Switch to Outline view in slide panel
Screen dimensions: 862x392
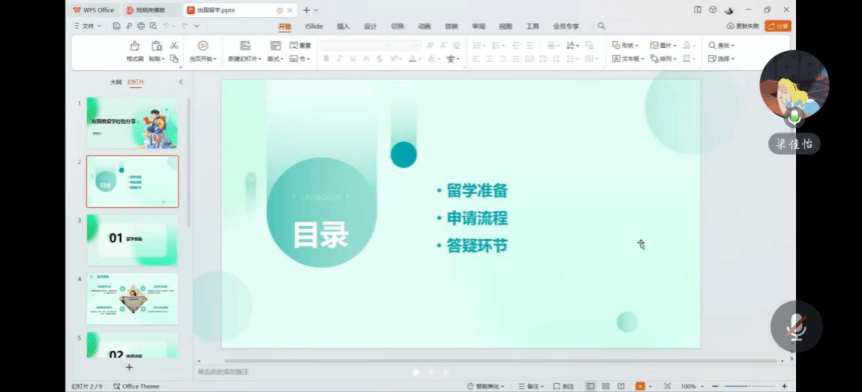115,82
